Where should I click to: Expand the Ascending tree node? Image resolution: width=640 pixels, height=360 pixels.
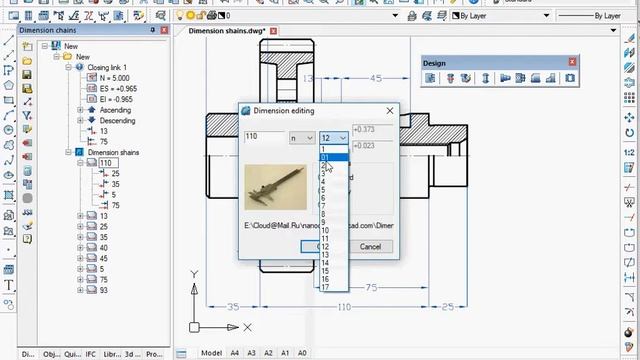[80, 110]
